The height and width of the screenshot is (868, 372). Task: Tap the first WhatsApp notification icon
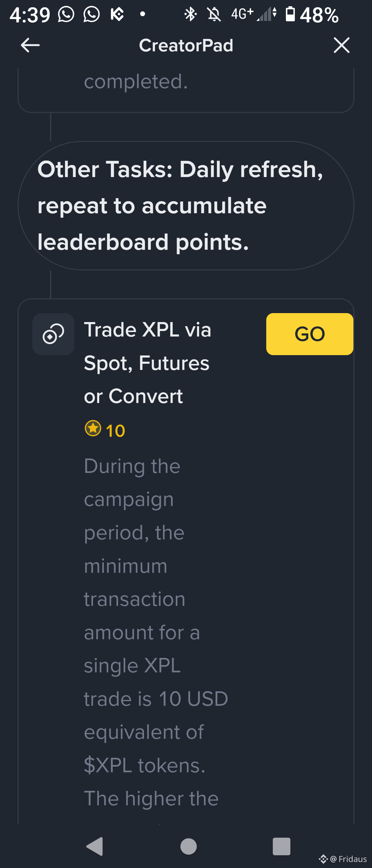66,14
